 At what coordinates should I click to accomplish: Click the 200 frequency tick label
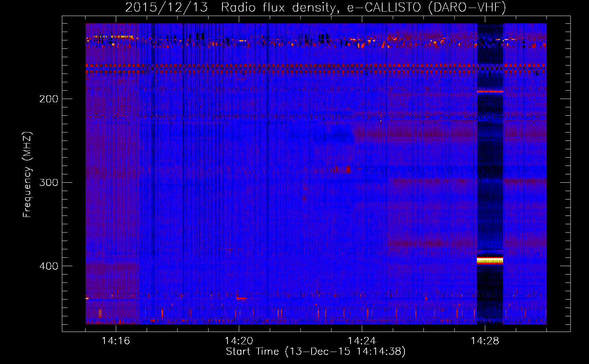click(x=49, y=99)
